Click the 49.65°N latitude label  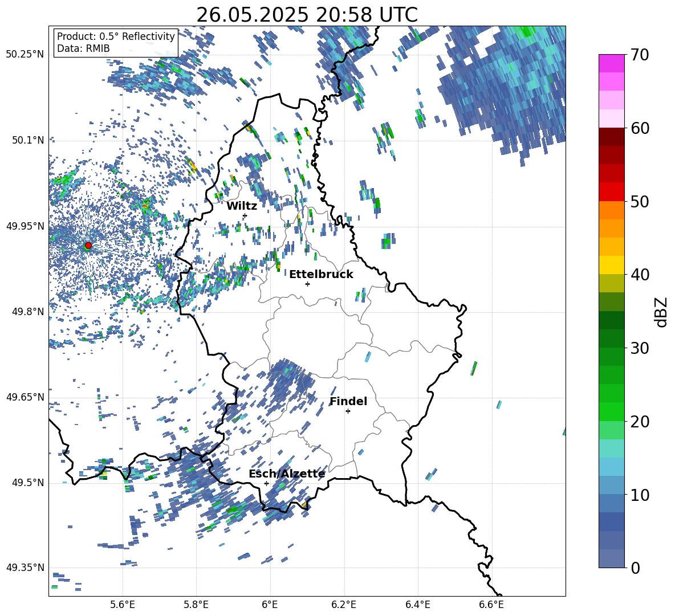point(25,397)
